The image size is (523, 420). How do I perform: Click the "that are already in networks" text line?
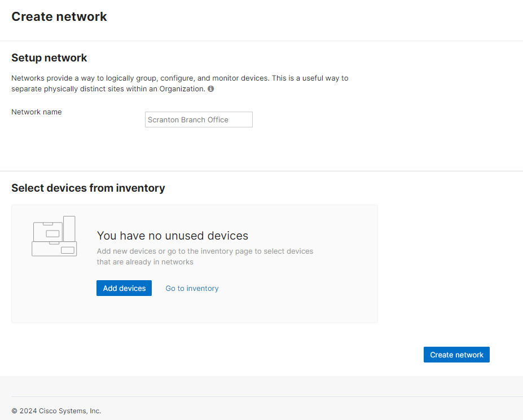tap(145, 262)
